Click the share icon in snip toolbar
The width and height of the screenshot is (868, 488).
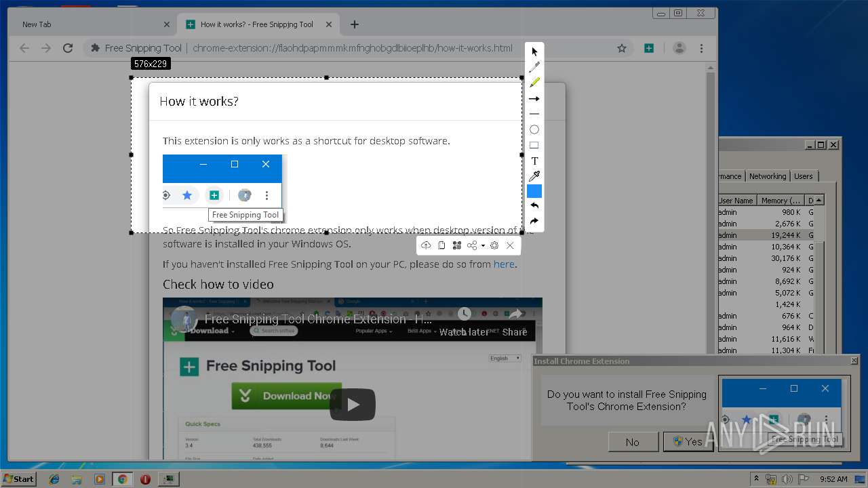point(472,245)
